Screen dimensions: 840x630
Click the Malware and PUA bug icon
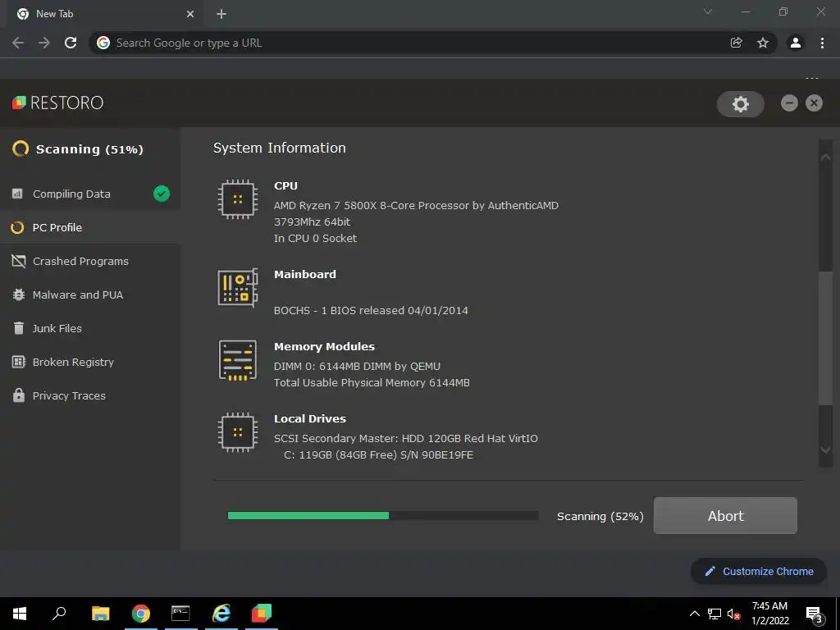(19, 294)
